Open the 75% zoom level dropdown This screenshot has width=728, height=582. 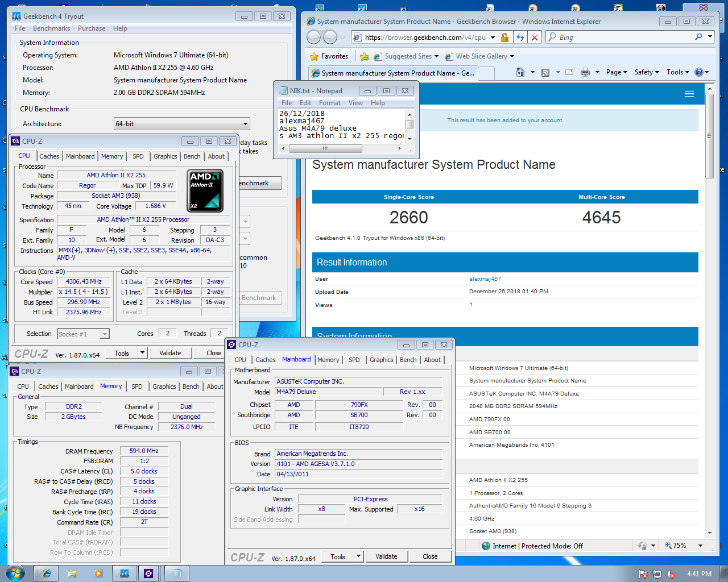click(x=701, y=546)
